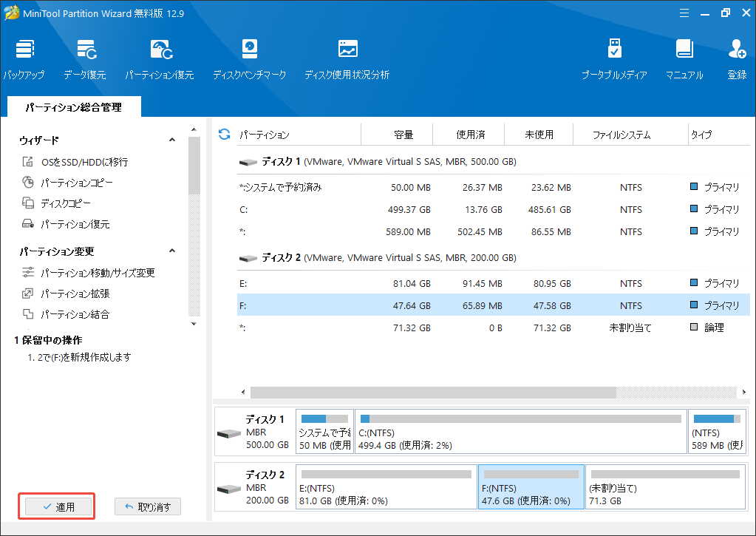Click the primary type swatch in the E: row
Screen dimensions: 756x536
point(694,282)
